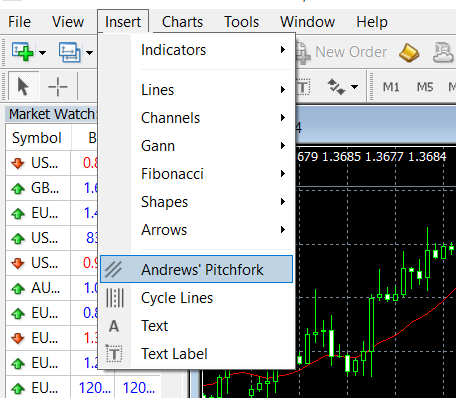Open the Tools menu

pyautogui.click(x=241, y=22)
